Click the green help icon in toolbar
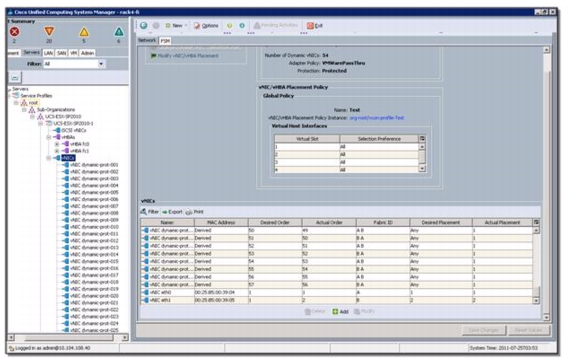Image resolution: width=576 pixels, height=361 pixels. (x=230, y=25)
